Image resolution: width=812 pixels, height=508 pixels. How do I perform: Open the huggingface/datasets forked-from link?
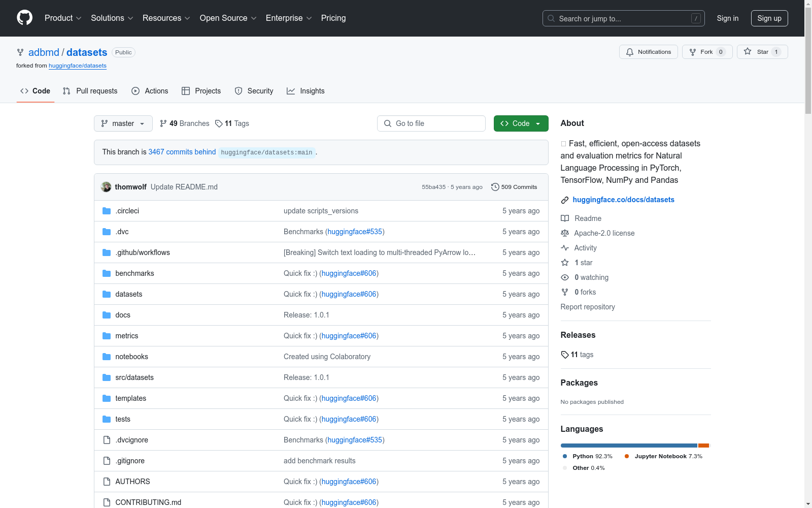coord(78,66)
